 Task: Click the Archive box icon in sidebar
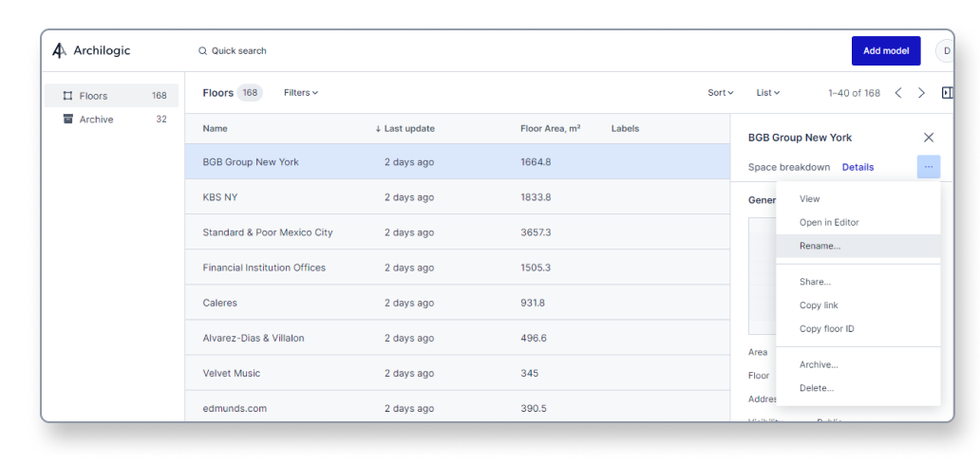click(67, 119)
